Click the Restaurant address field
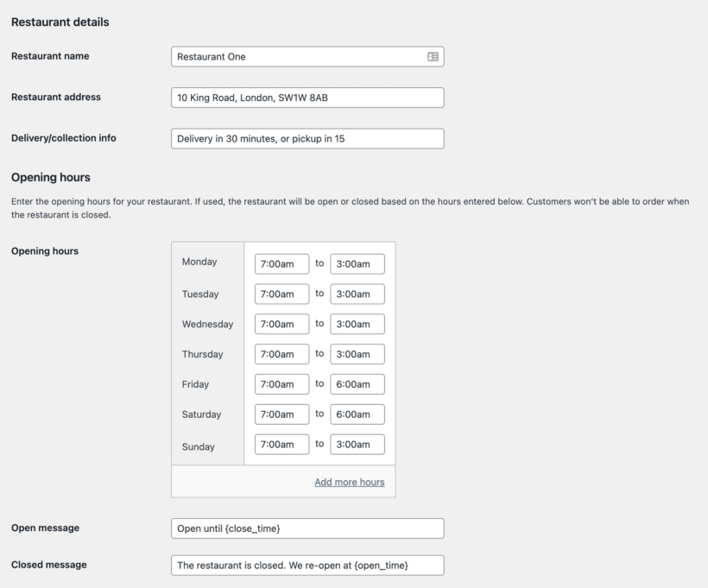Viewport: 708px width, 588px height. 307,97
